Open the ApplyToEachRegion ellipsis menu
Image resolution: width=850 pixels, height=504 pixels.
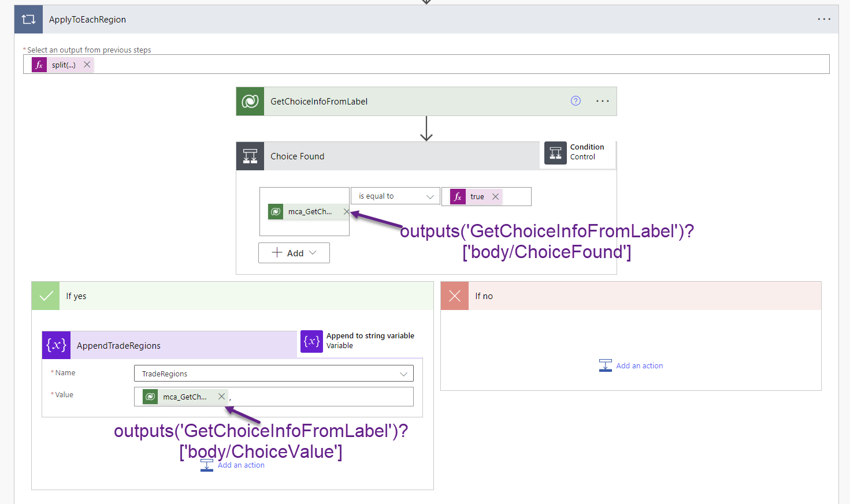[824, 18]
